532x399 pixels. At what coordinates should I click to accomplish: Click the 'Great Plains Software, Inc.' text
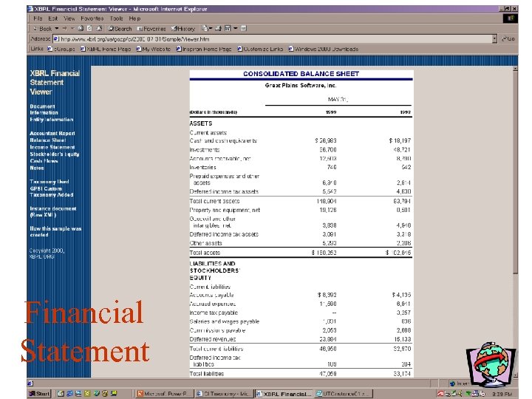[x=301, y=86]
